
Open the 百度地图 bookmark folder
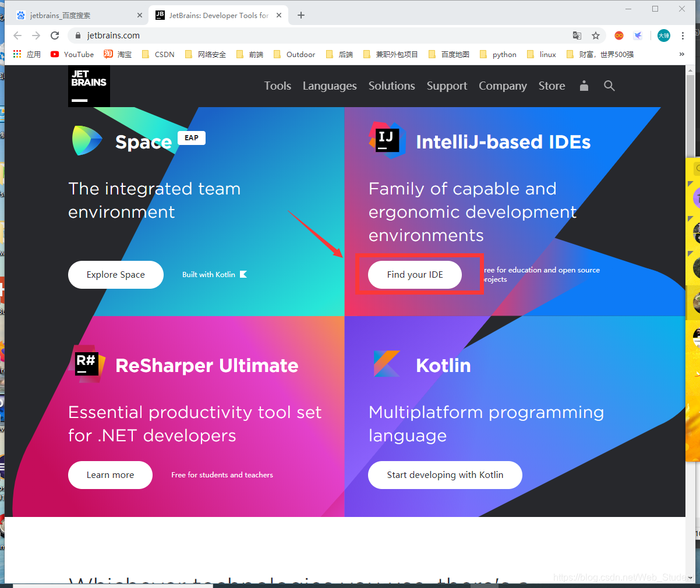click(448, 54)
